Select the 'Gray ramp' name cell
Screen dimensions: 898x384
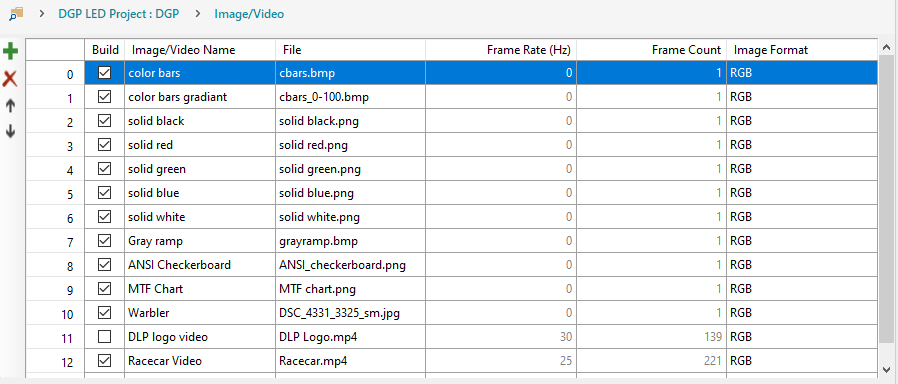[200, 242]
